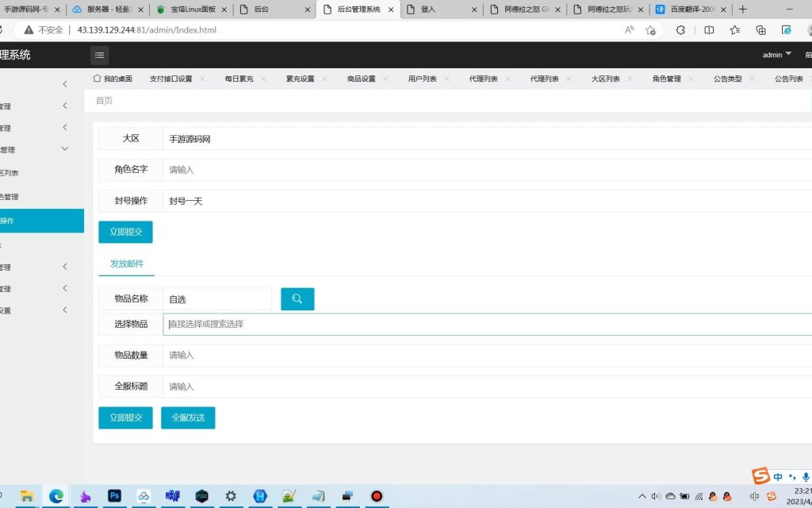The width and height of the screenshot is (812, 508).
Task: Open the 物品名称 dropdown showing 自选
Action: [217, 299]
